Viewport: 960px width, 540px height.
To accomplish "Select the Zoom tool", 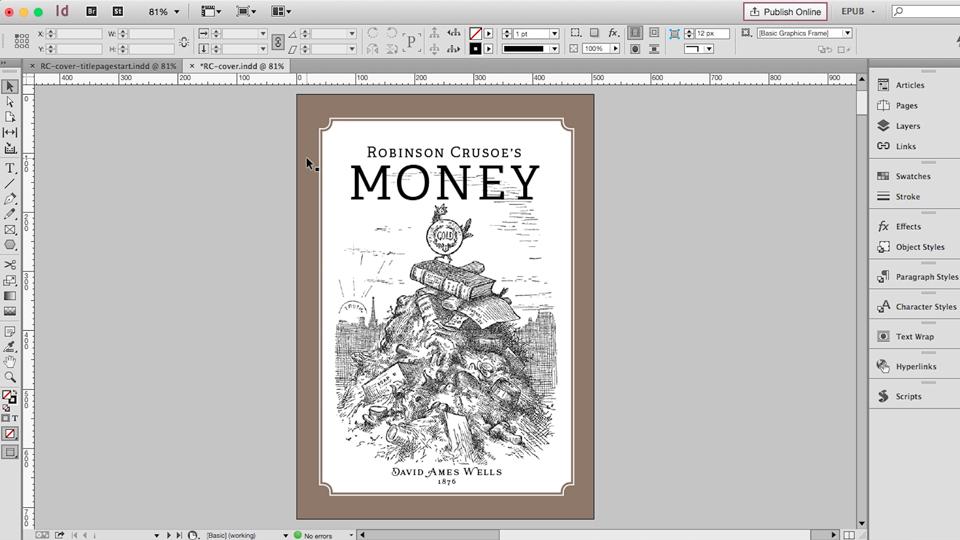I will (10, 377).
